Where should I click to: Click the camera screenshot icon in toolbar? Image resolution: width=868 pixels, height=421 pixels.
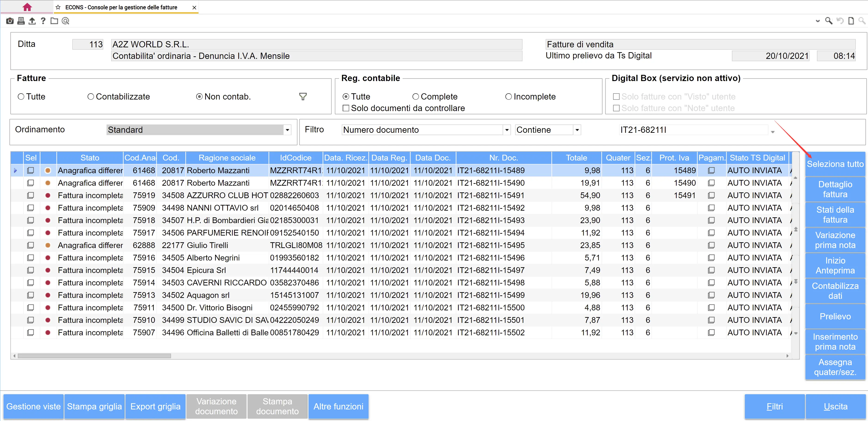[x=10, y=21]
